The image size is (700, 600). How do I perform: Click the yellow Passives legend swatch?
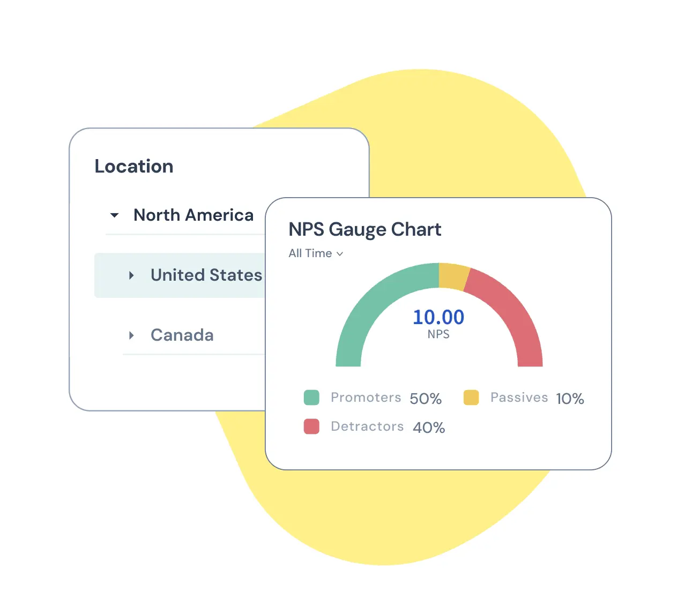[471, 397]
